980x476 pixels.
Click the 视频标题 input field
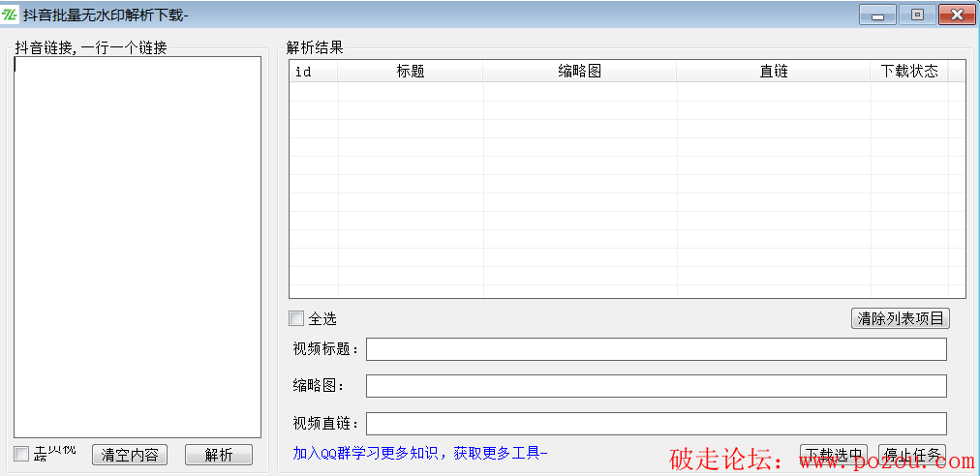tap(657, 349)
